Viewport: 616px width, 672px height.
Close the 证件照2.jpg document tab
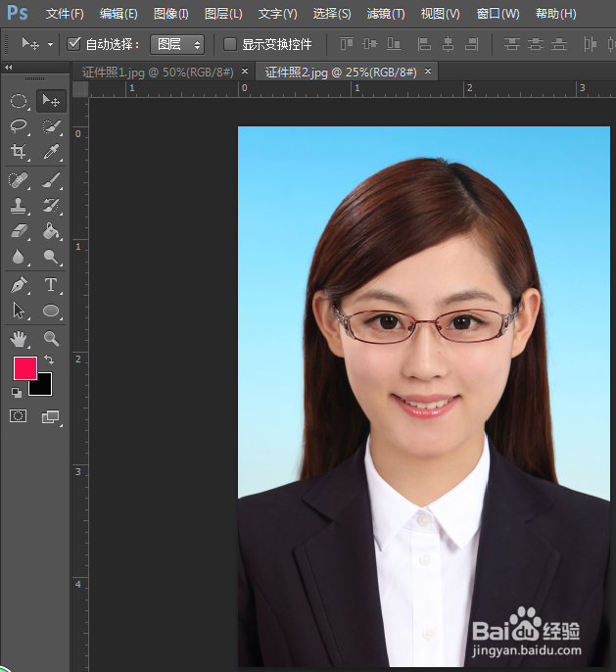pyautogui.click(x=428, y=72)
